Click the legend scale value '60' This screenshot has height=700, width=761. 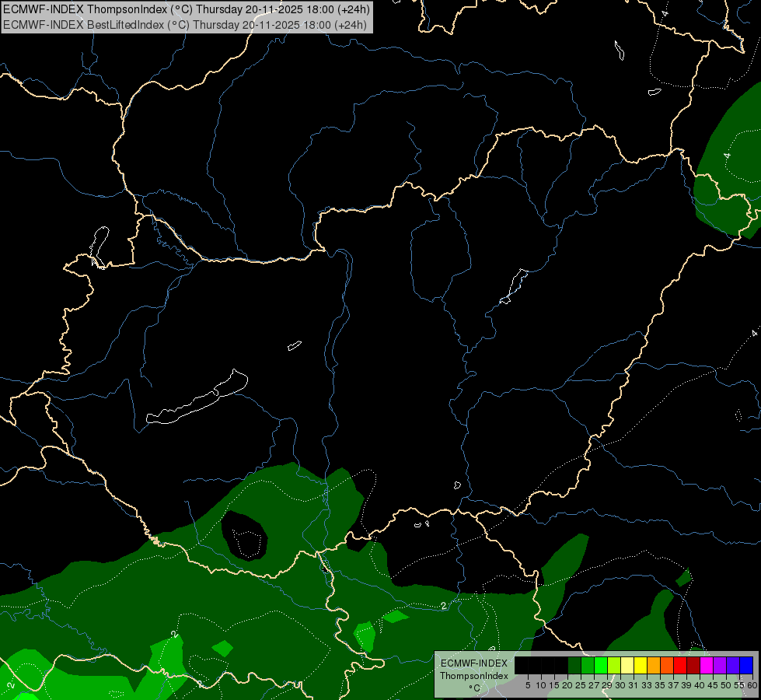pyautogui.click(x=752, y=685)
